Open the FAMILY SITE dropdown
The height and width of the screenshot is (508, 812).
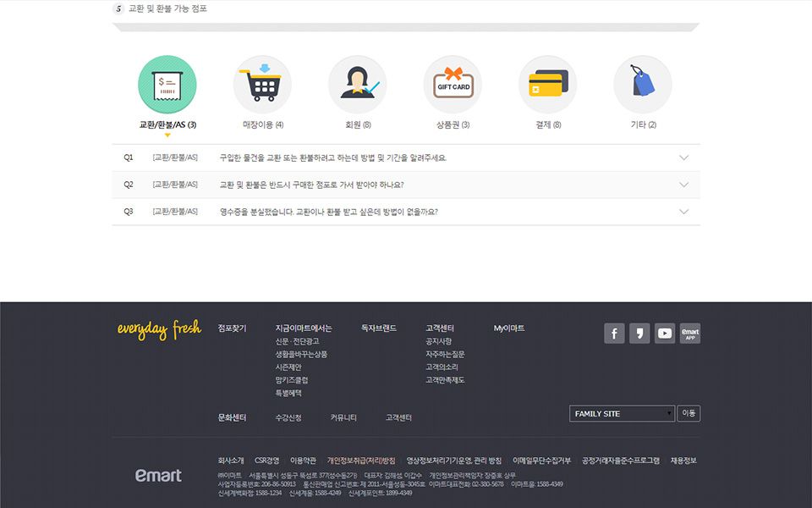(622, 414)
